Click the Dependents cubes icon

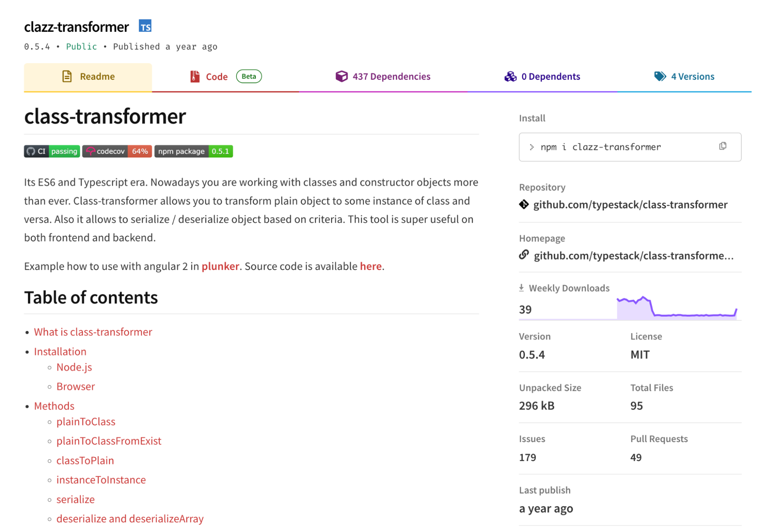click(510, 76)
